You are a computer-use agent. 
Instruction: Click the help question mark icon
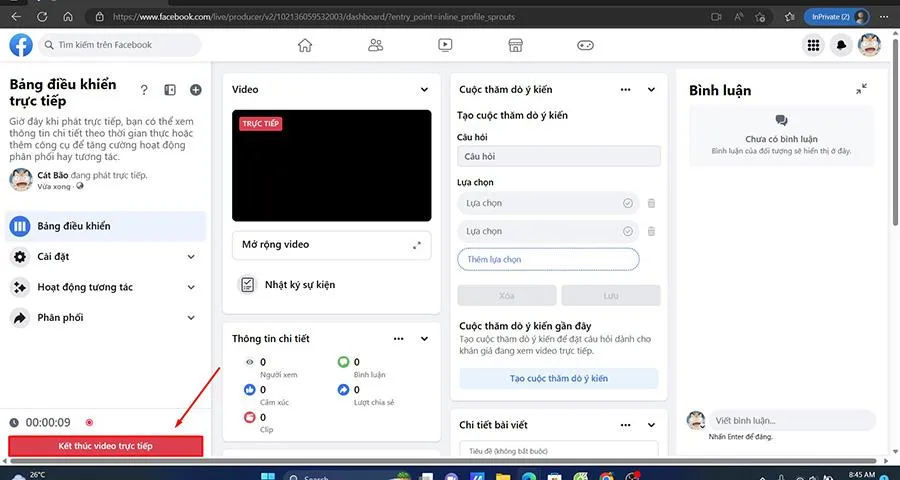pyautogui.click(x=144, y=90)
